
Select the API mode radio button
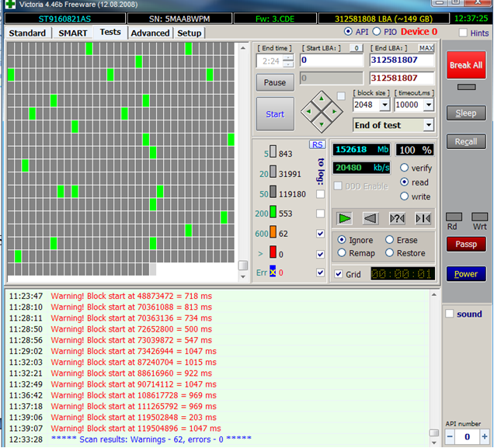coord(348,32)
